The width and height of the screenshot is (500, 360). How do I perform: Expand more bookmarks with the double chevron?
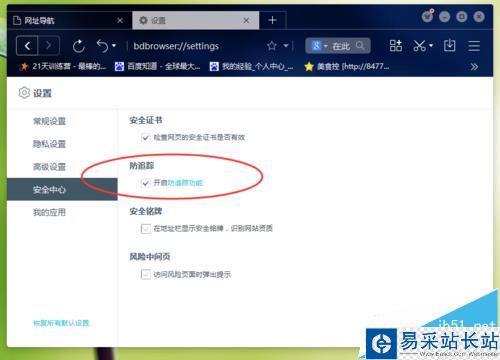(x=474, y=67)
